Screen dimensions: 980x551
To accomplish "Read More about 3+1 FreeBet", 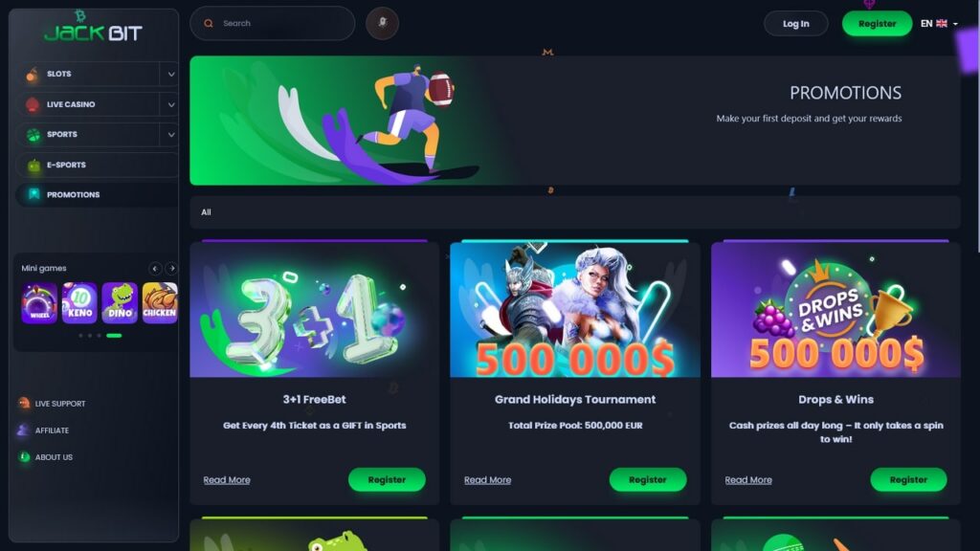I will point(226,480).
